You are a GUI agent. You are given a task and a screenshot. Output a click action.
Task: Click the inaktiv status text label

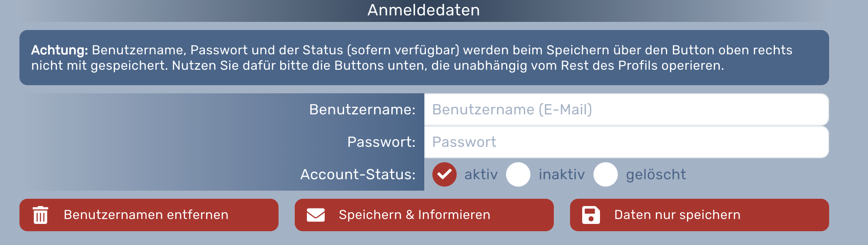pyautogui.click(x=562, y=174)
